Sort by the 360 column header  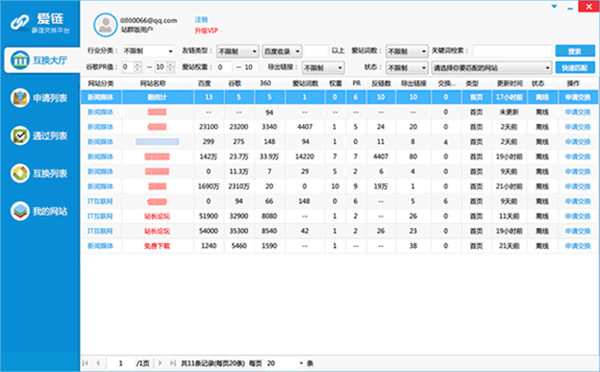pos(265,83)
